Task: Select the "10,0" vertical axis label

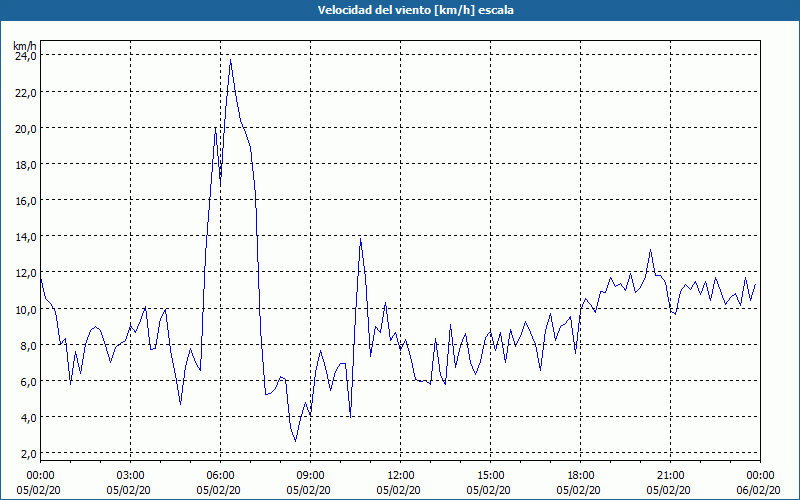Action: pos(26,309)
